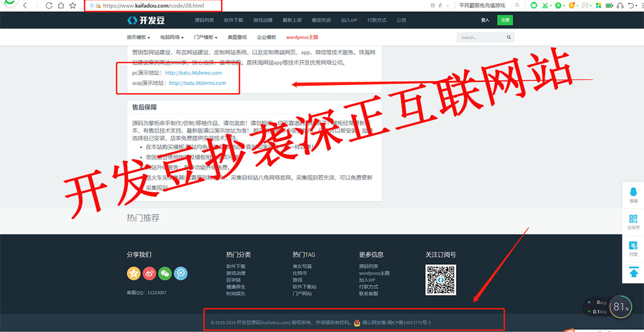Bookmark page with the star icon
The width and height of the screenshot is (644, 332).
[73, 6]
